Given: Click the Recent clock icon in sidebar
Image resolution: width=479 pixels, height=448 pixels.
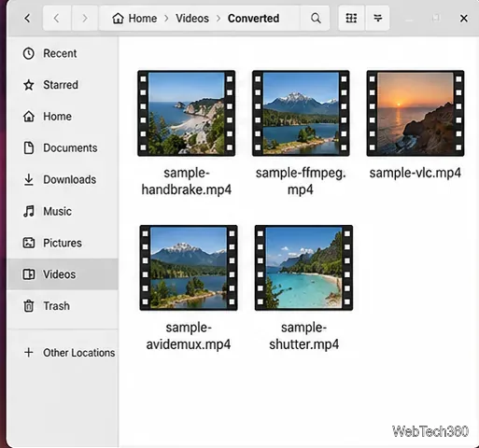Looking at the screenshot, I should (29, 53).
